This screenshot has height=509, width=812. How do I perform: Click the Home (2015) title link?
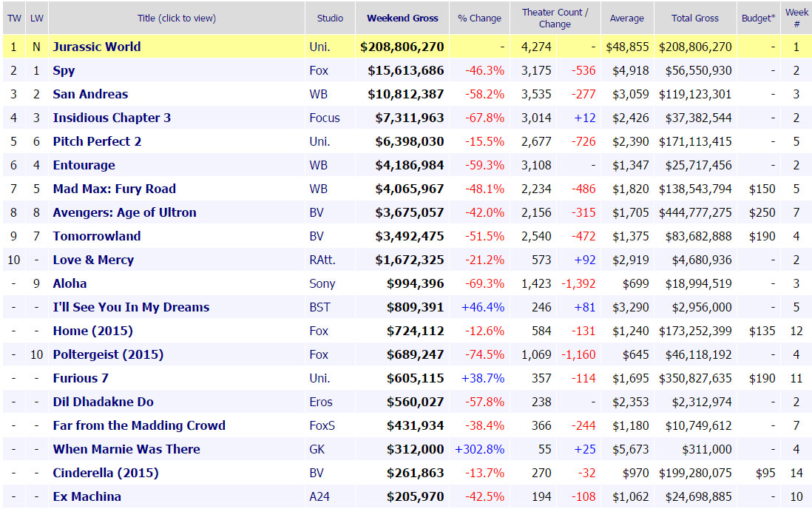92,331
